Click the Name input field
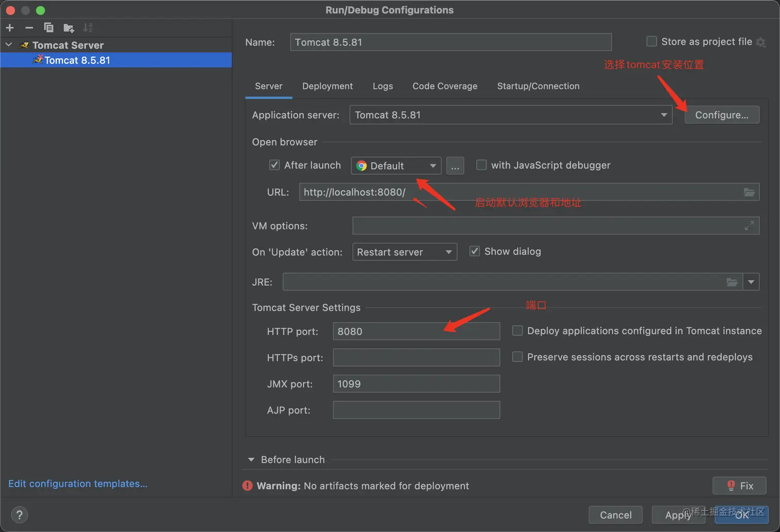This screenshot has height=532, width=780. [x=451, y=42]
